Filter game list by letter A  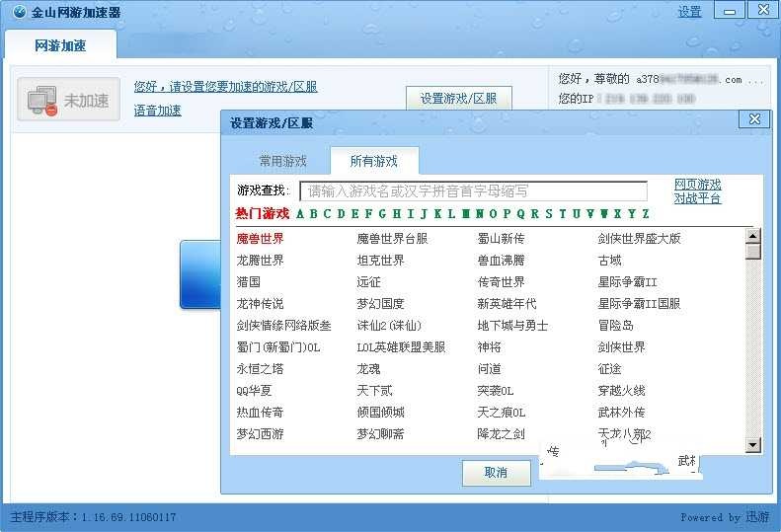click(x=300, y=214)
